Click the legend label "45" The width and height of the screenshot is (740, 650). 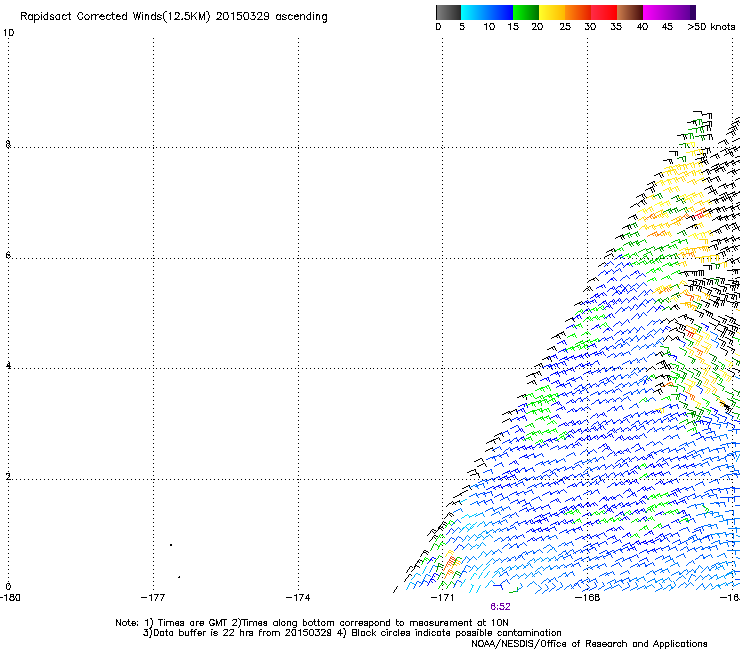click(667, 27)
